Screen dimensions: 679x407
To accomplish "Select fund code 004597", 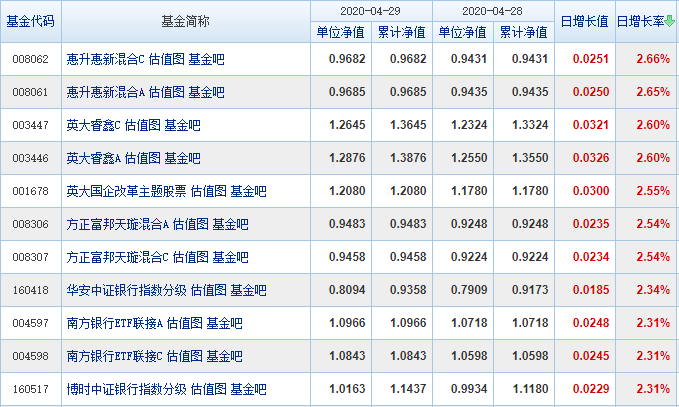I will click(x=30, y=323).
